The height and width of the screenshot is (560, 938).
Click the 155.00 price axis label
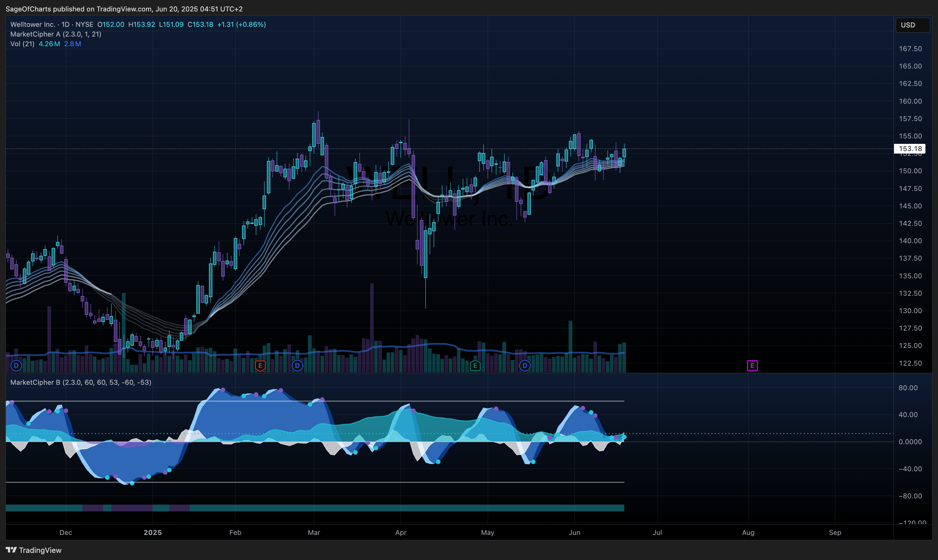click(x=910, y=136)
